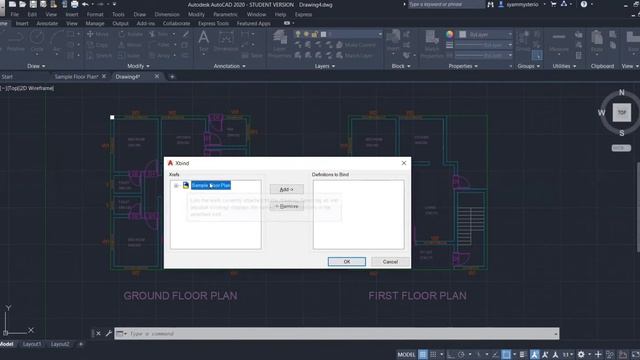Toggle the plus-sign icon in status bar
The width and height of the screenshot is (640, 360).
[x=598, y=354]
